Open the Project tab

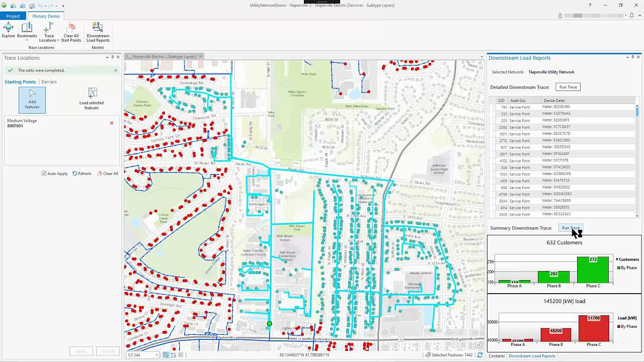tap(13, 16)
